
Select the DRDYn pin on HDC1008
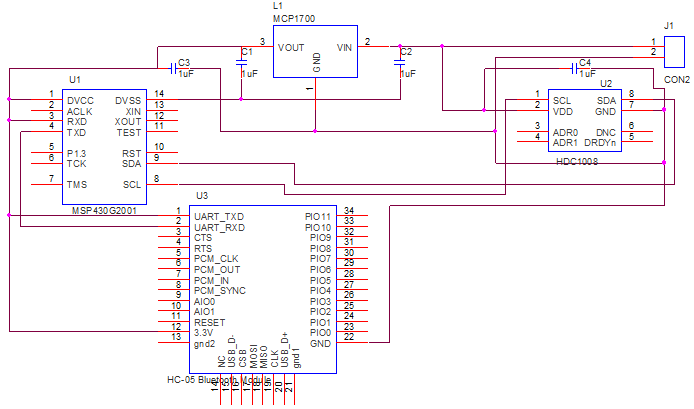600,143
